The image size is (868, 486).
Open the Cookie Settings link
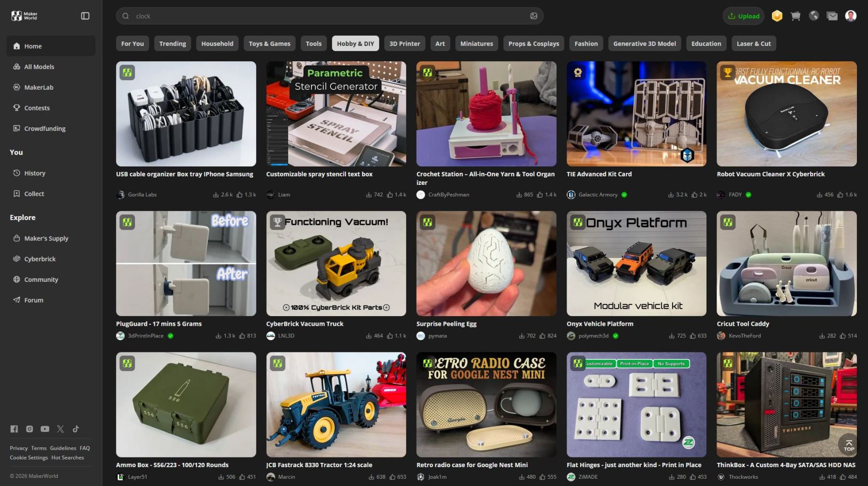(x=28, y=458)
